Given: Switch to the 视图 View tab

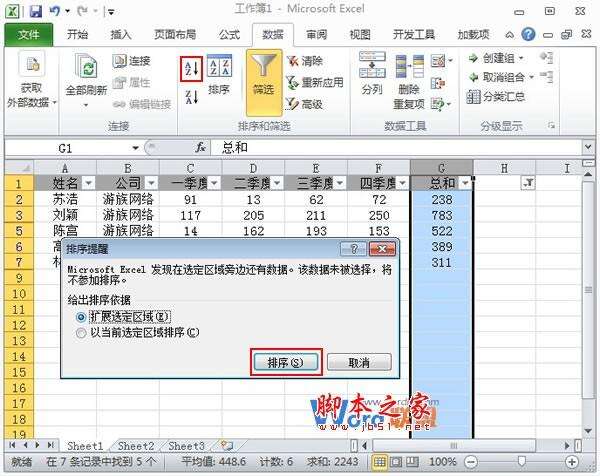Looking at the screenshot, I should pos(360,34).
